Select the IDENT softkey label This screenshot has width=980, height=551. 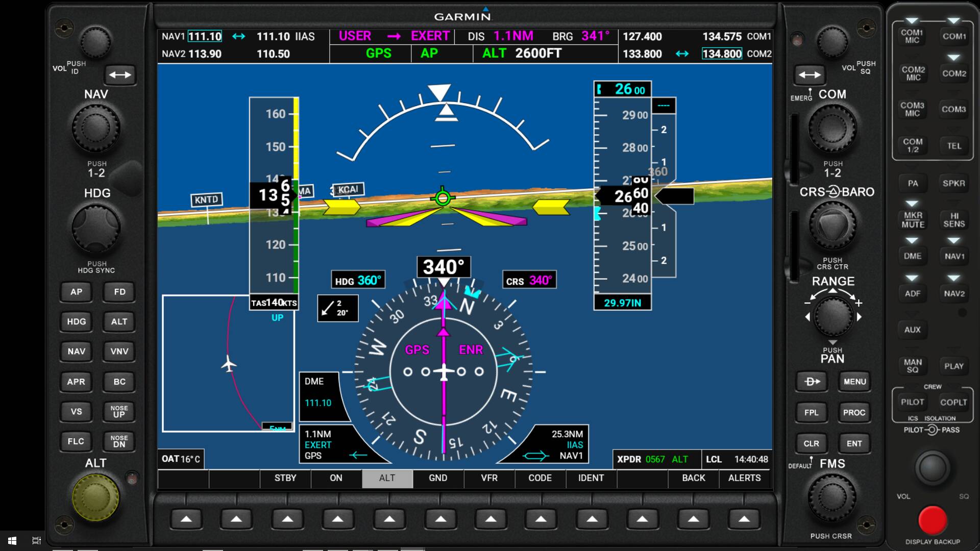click(591, 478)
